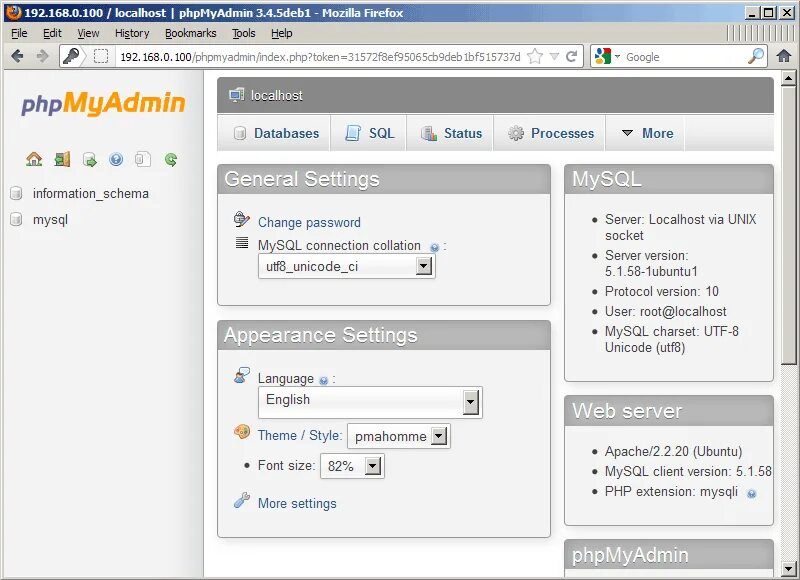
Task: Click the Google search box
Action: 685,57
